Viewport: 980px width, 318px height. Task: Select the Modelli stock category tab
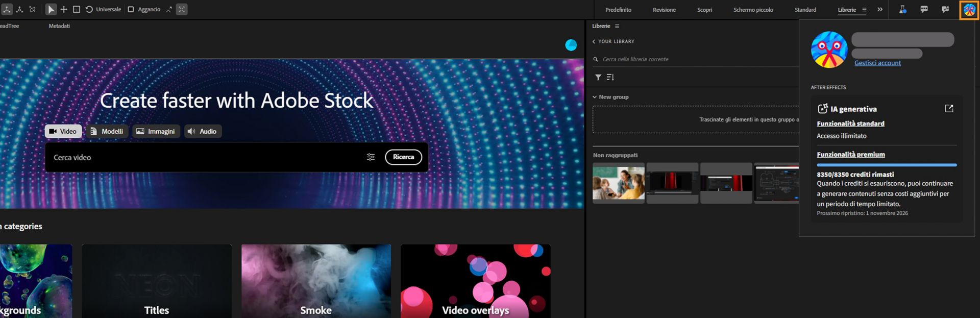coord(107,131)
